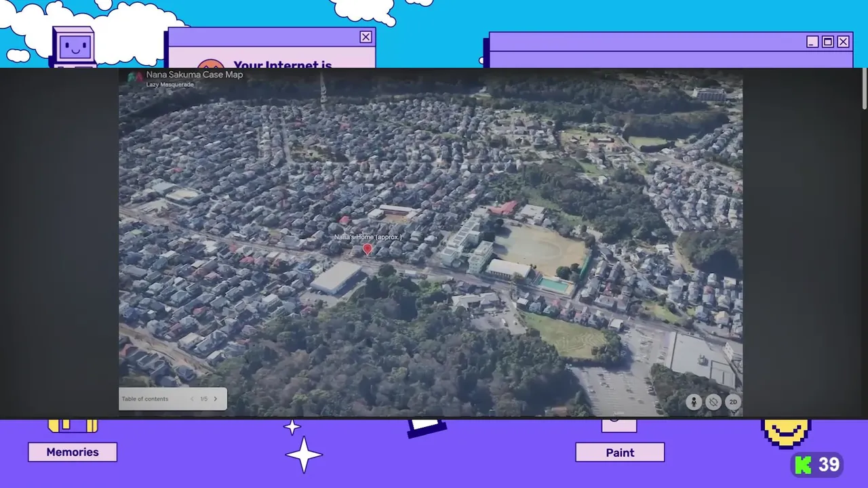The image size is (868, 488).
Task: Go to the previous map slide arrow
Action: pos(192,399)
